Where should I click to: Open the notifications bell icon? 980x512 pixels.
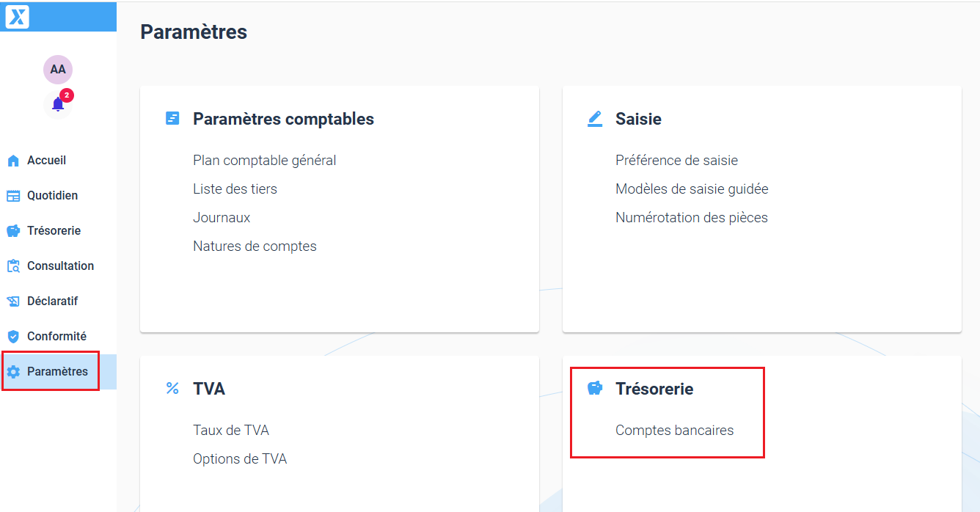point(58,104)
